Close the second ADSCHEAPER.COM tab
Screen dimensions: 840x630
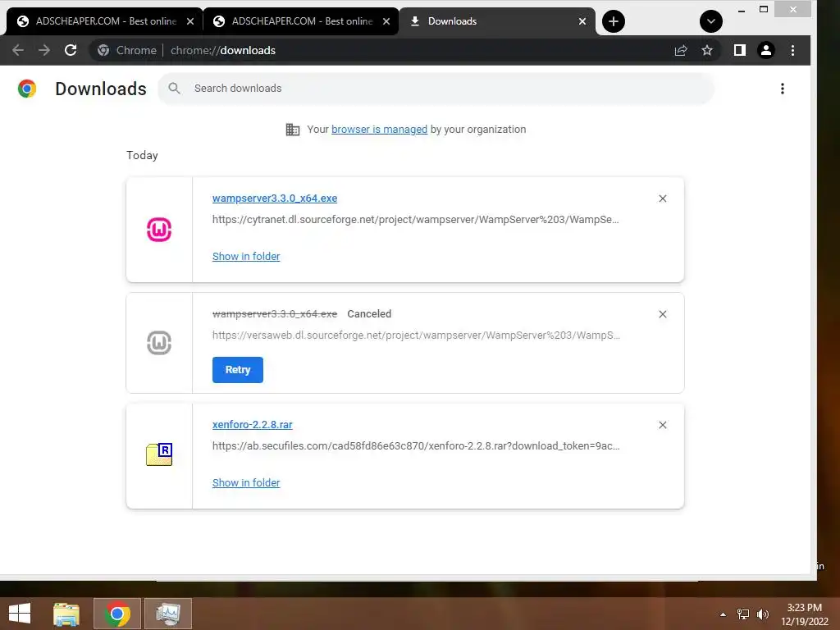coord(386,21)
